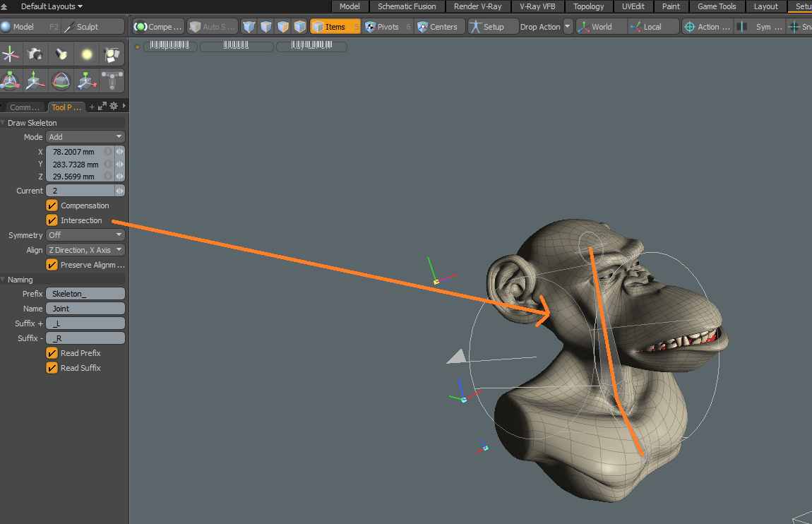Expand the Symmetry dropdown

coord(85,235)
